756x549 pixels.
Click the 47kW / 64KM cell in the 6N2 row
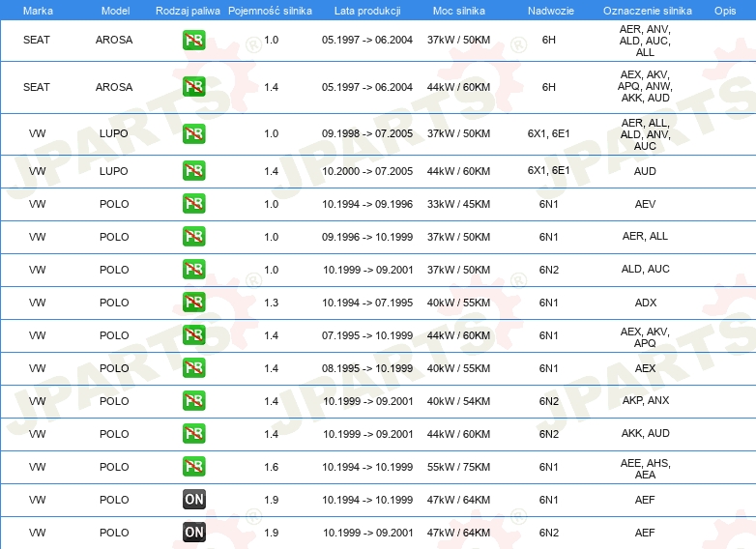pyautogui.click(x=458, y=533)
